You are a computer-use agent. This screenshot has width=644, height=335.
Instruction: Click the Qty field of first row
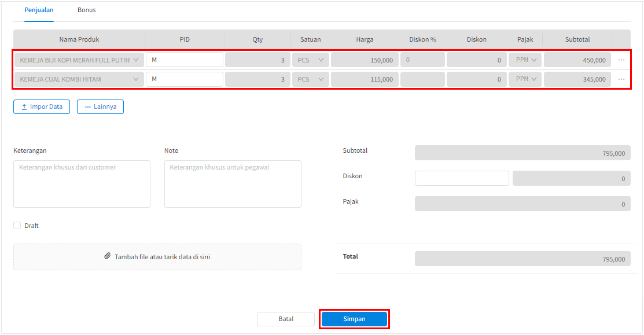pos(257,60)
